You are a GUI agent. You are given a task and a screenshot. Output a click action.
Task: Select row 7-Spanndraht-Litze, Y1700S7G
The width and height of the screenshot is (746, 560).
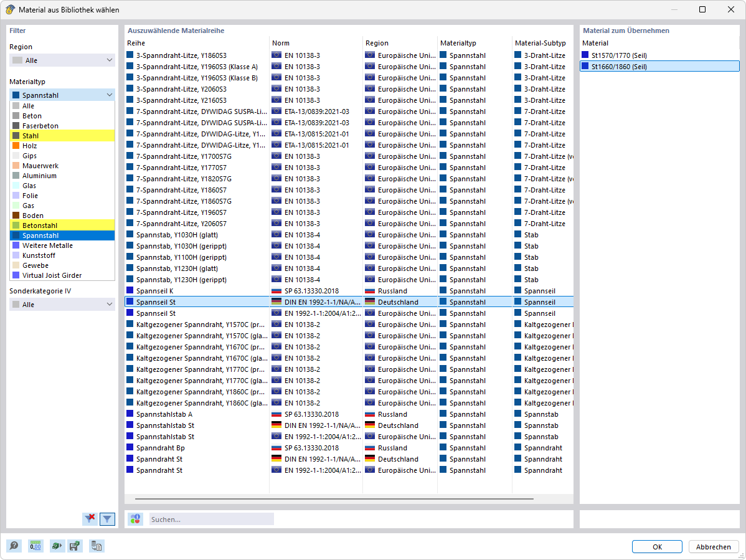point(349,156)
